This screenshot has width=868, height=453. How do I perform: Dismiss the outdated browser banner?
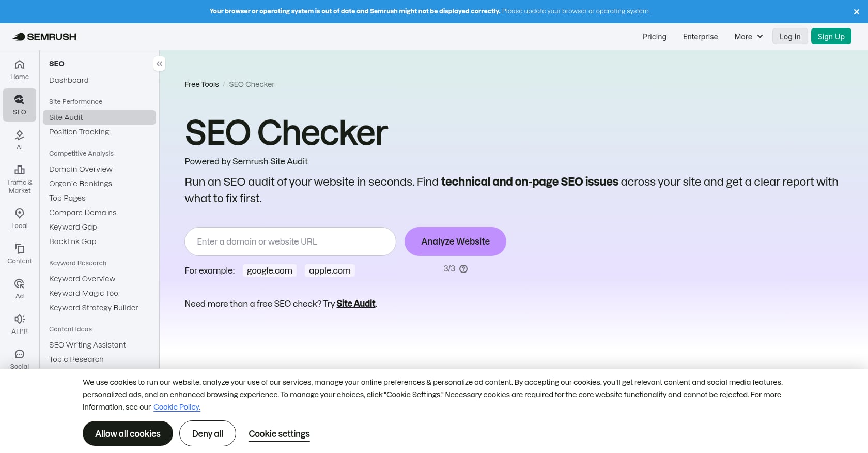tap(857, 11)
